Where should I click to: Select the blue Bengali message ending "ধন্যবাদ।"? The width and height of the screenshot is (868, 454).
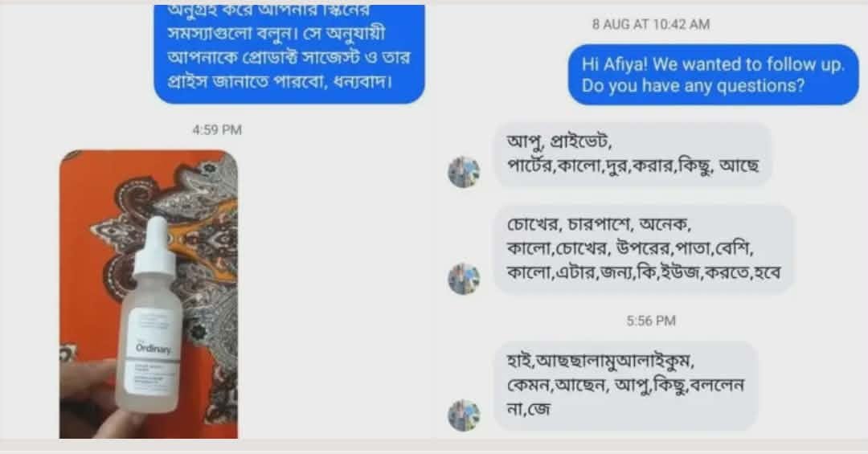tap(289, 54)
